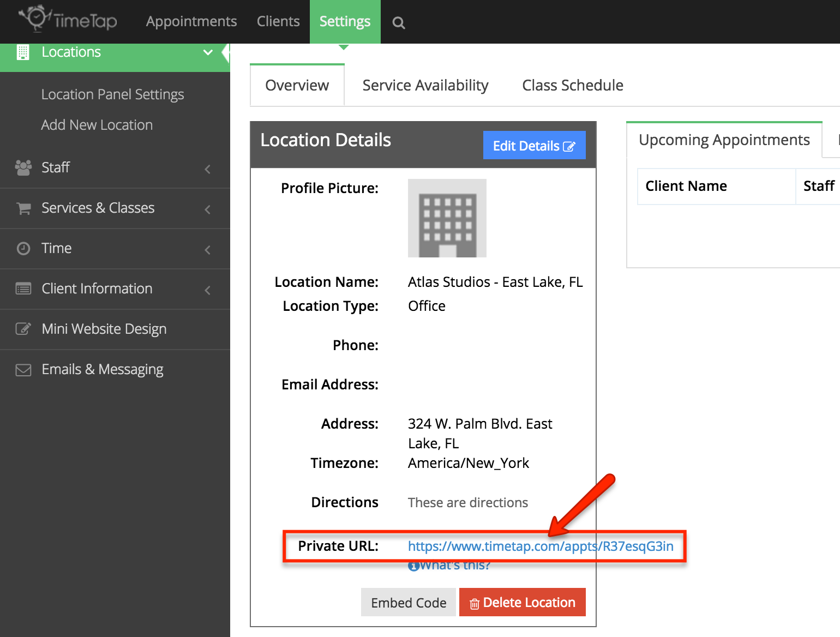Switch to the Overview tab
840x637 pixels.
297,86
